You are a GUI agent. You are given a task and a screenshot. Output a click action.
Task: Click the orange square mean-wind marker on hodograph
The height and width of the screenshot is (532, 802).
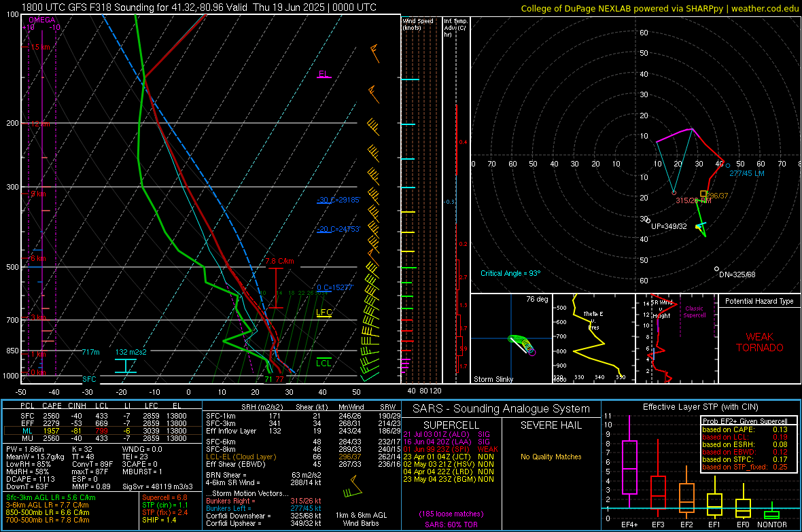(704, 194)
